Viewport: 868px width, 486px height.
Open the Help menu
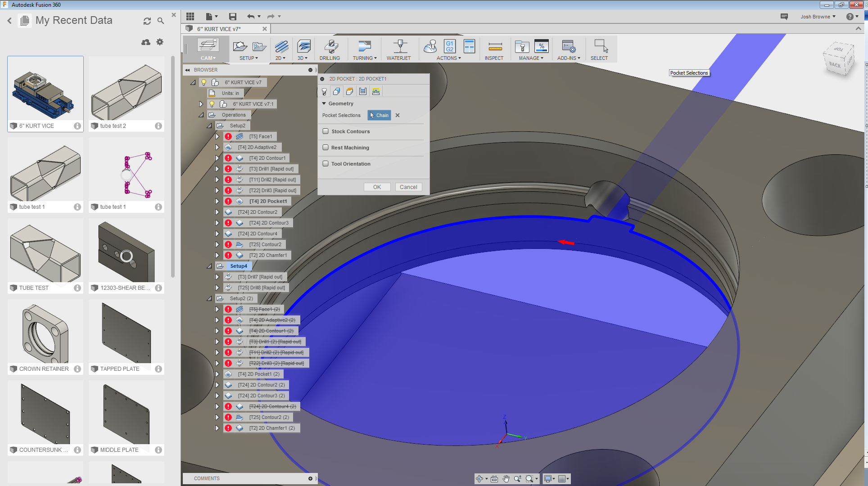[x=852, y=17]
